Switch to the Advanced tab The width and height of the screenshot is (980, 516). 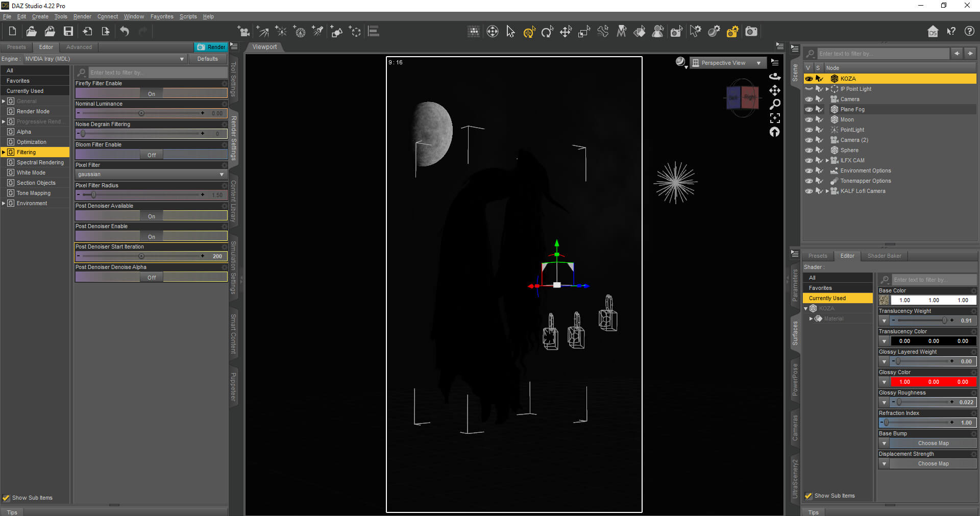click(79, 47)
